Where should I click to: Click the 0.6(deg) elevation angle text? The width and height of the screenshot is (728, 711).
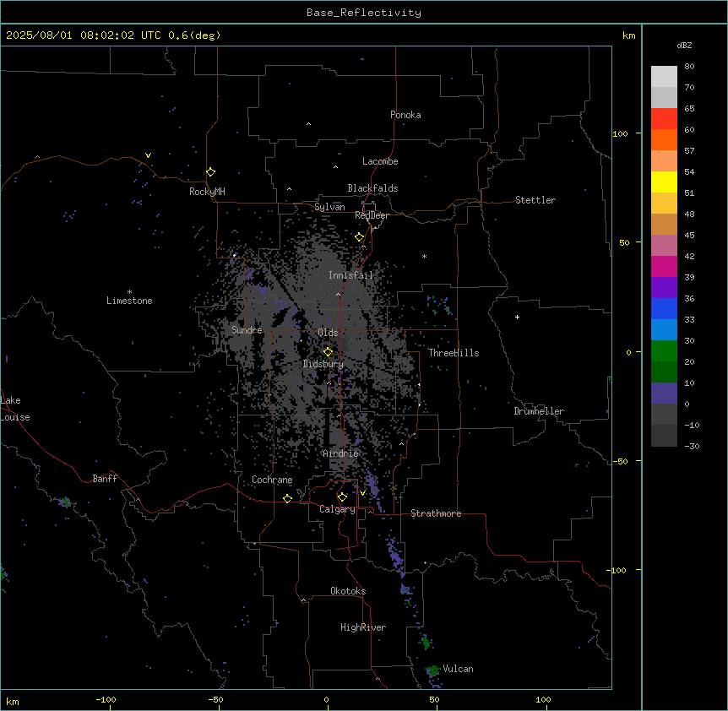tap(194, 35)
